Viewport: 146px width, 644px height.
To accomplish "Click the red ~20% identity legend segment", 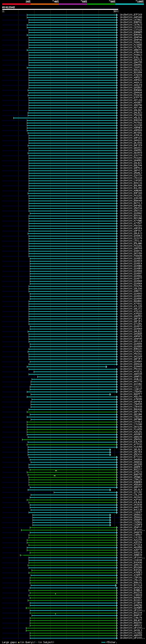I will pos(16,4).
